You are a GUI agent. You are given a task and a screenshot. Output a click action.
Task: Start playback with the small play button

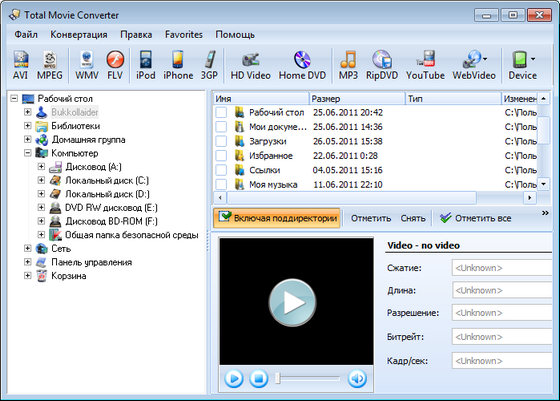pyautogui.click(x=234, y=378)
